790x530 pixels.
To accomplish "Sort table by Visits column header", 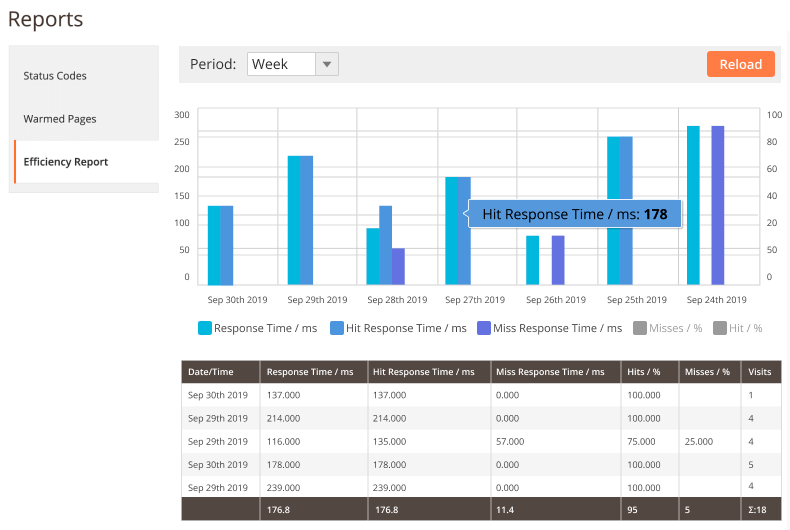I will [x=760, y=372].
